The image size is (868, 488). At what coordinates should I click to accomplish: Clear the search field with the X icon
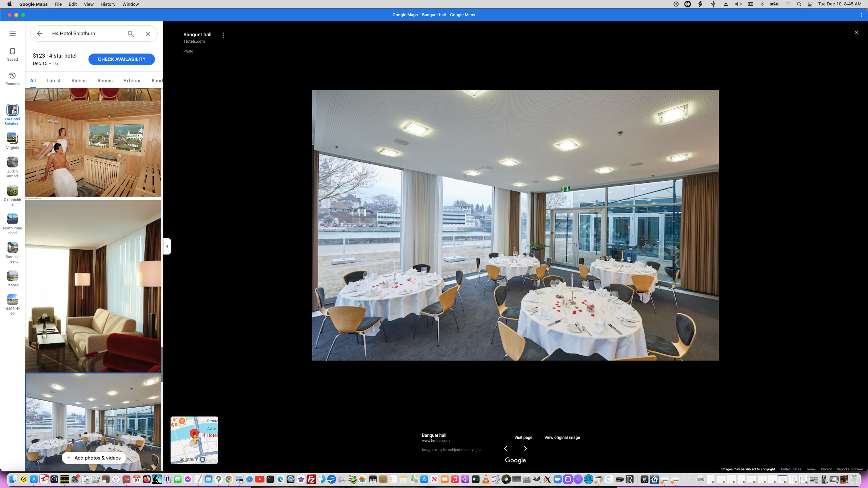[x=148, y=34]
